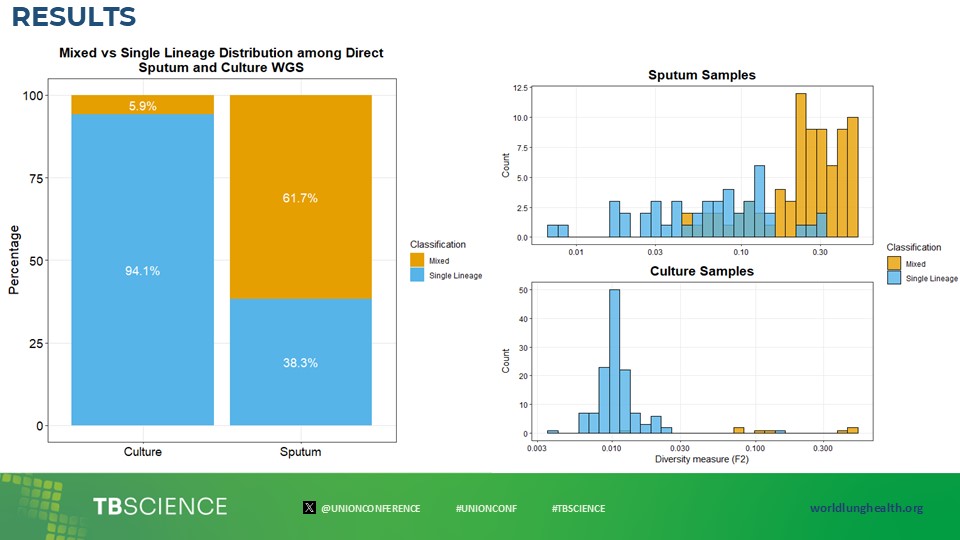Click the Culture Samples histogram title
The image size is (960, 540).
702,271
